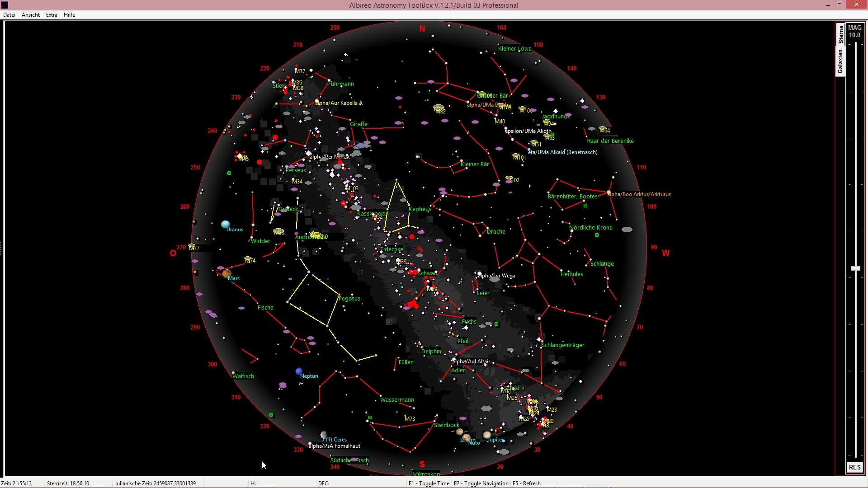
Task: Click the alpha/Lyr Wega star label
Action: click(496, 276)
